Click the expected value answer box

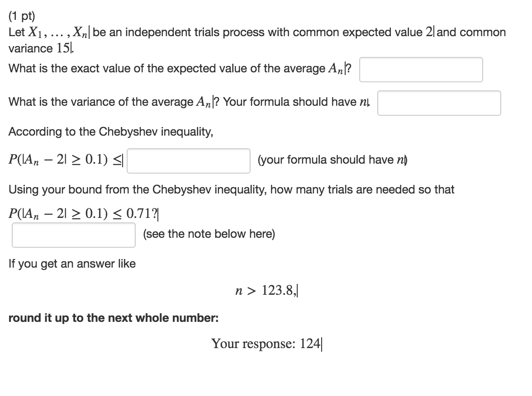421,70
